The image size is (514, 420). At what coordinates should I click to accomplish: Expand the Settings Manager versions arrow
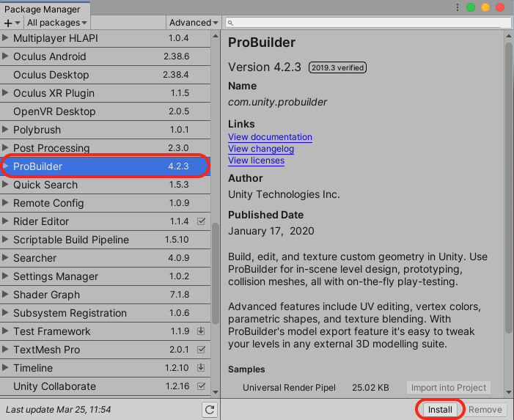[5, 276]
